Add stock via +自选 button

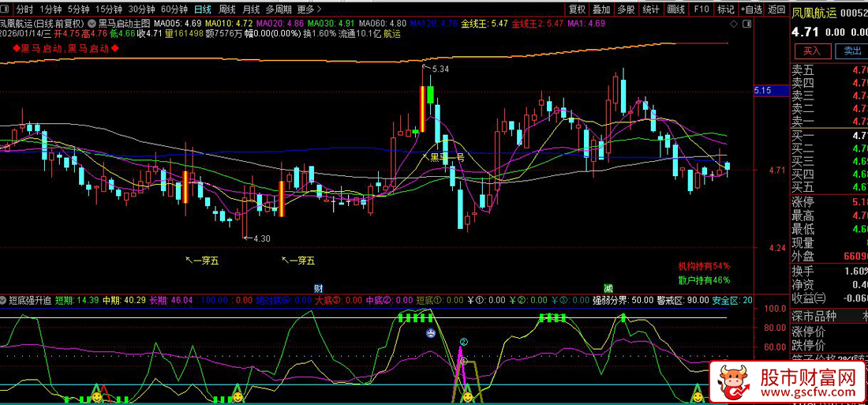pos(751,9)
